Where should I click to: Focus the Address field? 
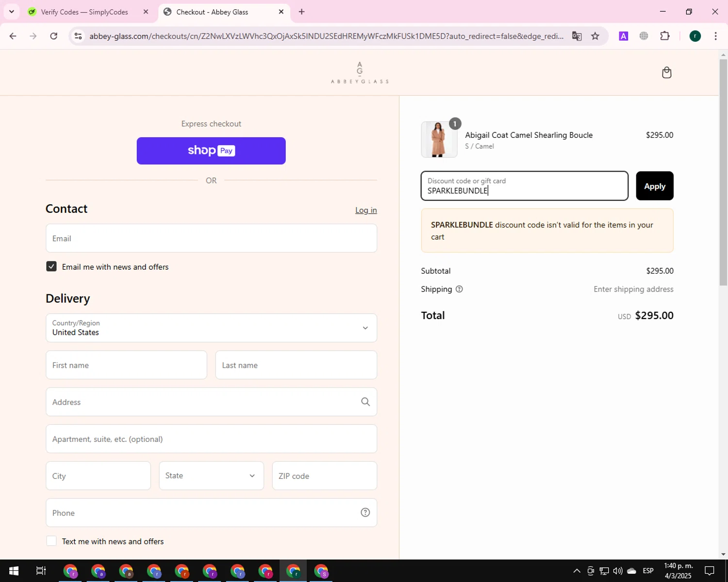point(211,402)
